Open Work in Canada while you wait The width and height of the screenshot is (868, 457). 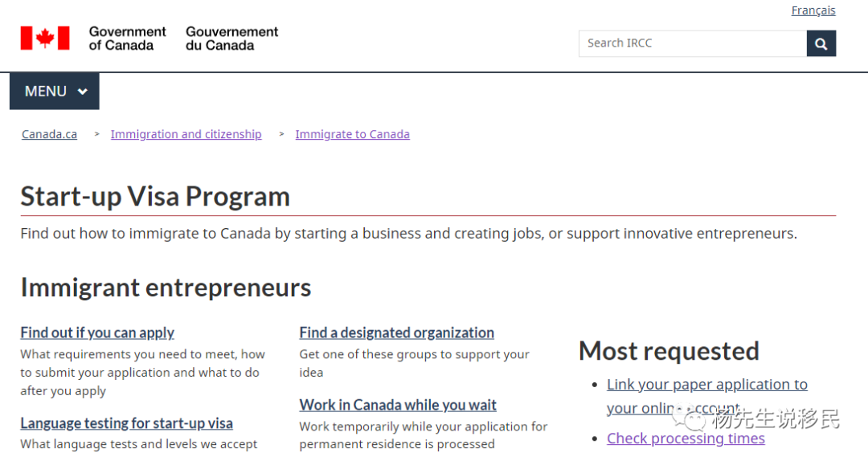(398, 405)
